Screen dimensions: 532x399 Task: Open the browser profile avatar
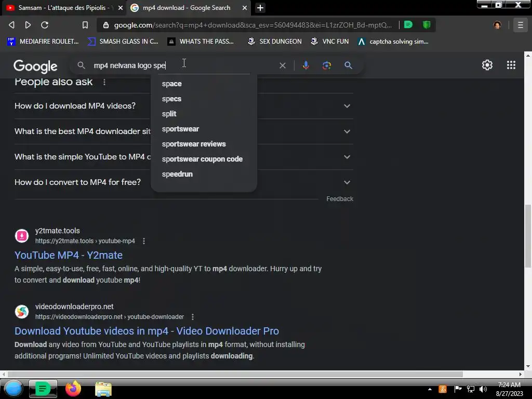tap(497, 25)
